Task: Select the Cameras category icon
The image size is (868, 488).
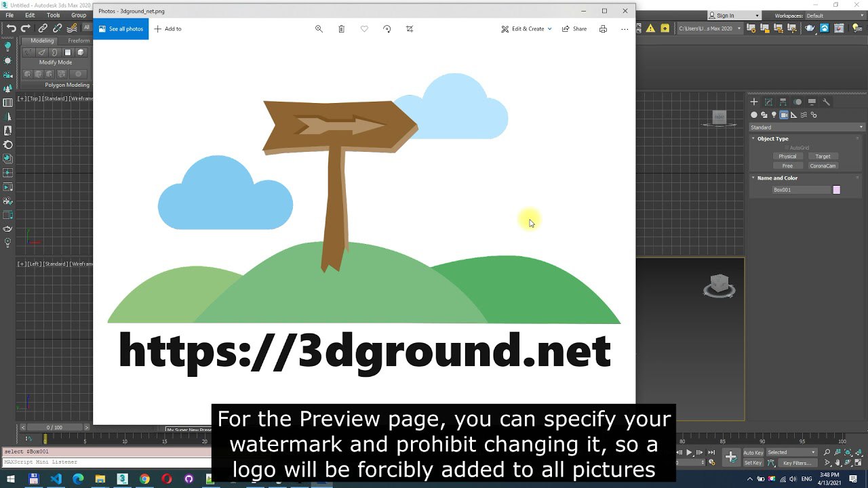Action: coord(784,115)
